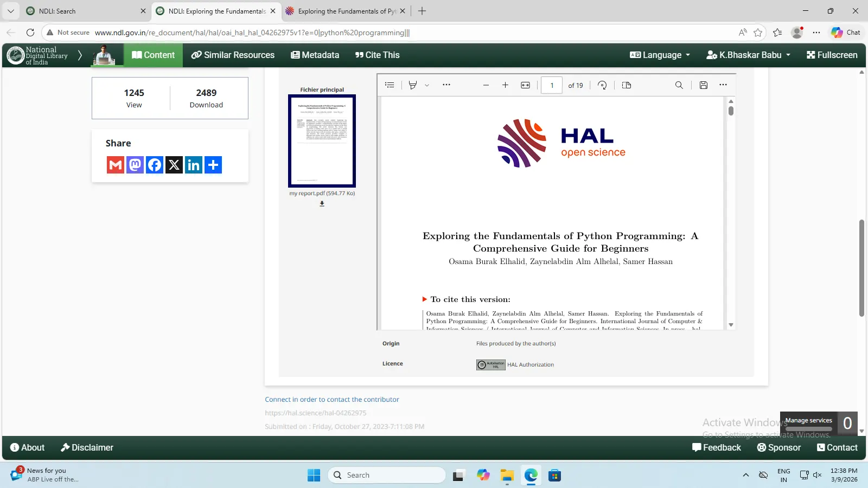Zoom in the PDF with plus icon

tap(505, 85)
